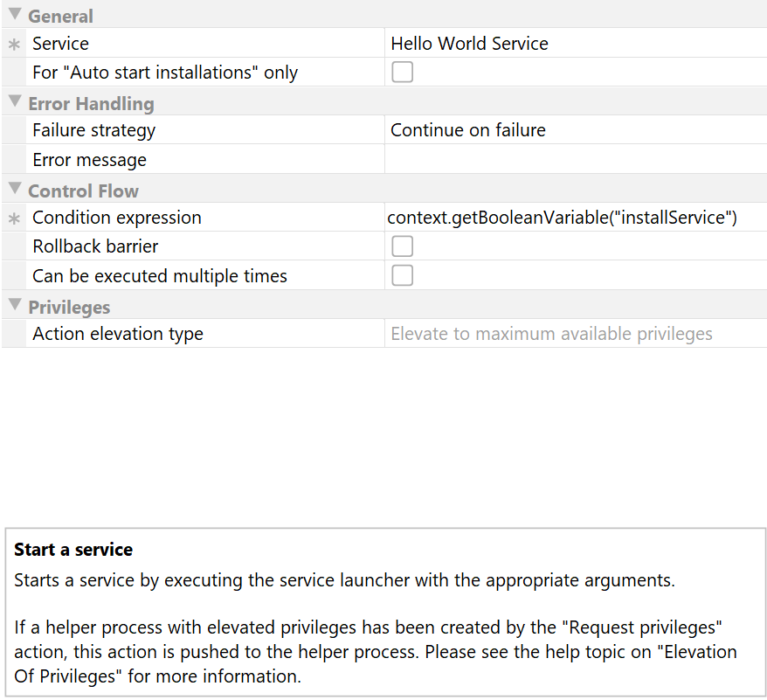The height and width of the screenshot is (700, 767).
Task: Click the "Start a service" help heading
Action: (x=73, y=550)
